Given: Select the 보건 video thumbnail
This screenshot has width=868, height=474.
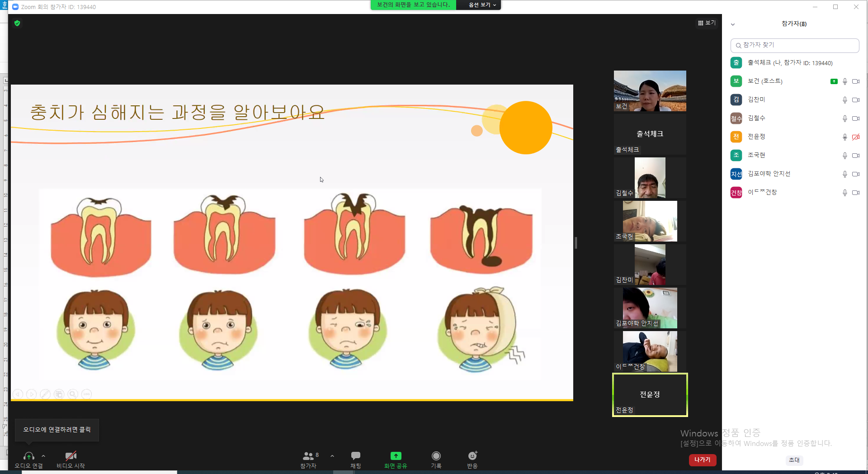Looking at the screenshot, I should click(650, 91).
